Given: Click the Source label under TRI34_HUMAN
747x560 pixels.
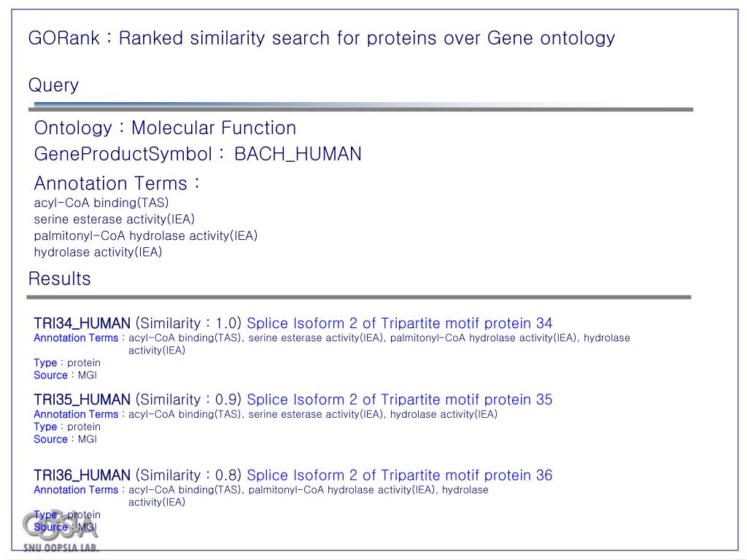Looking at the screenshot, I should tap(50, 376).
